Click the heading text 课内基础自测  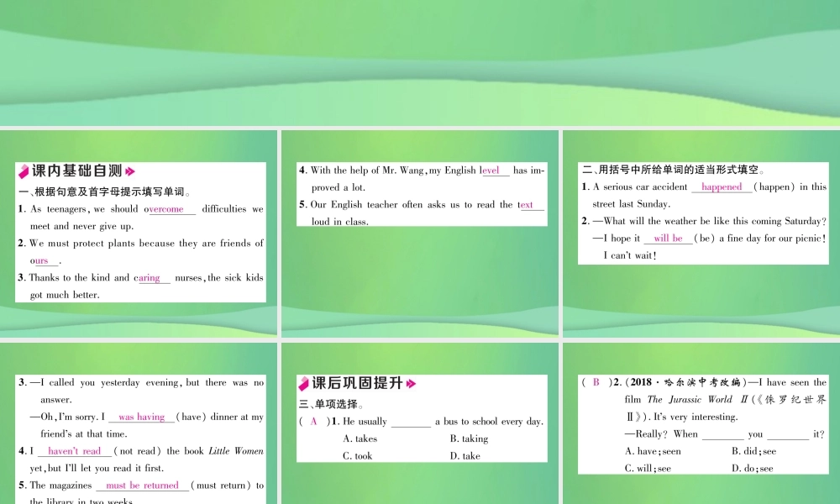(77, 171)
